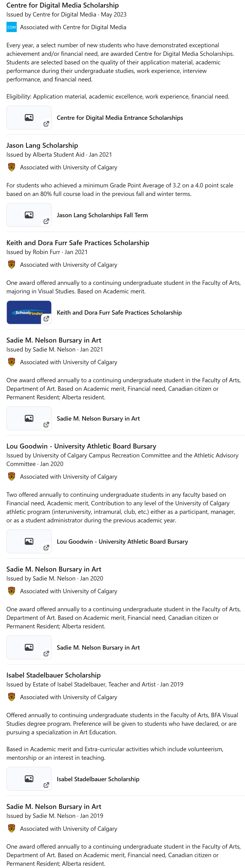Click external link icon on Jason Lang thumbnail
245x868 pixels.
46,221
